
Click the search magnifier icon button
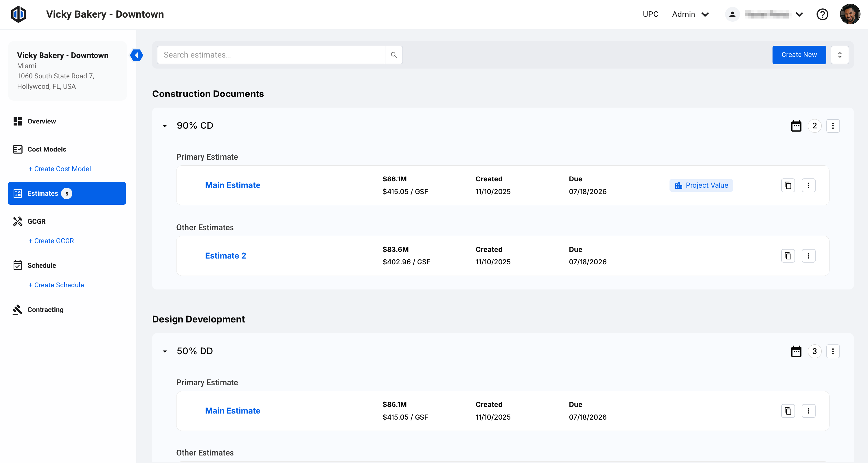click(393, 55)
